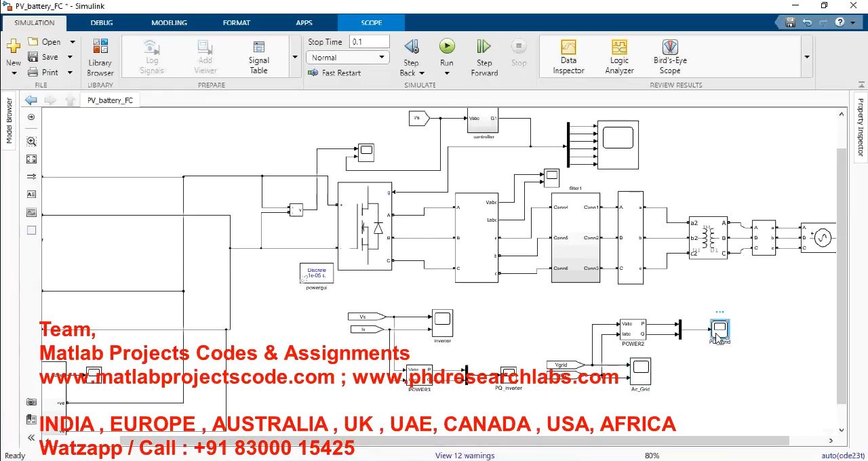Open the Model Browser side panel

pos(9,121)
